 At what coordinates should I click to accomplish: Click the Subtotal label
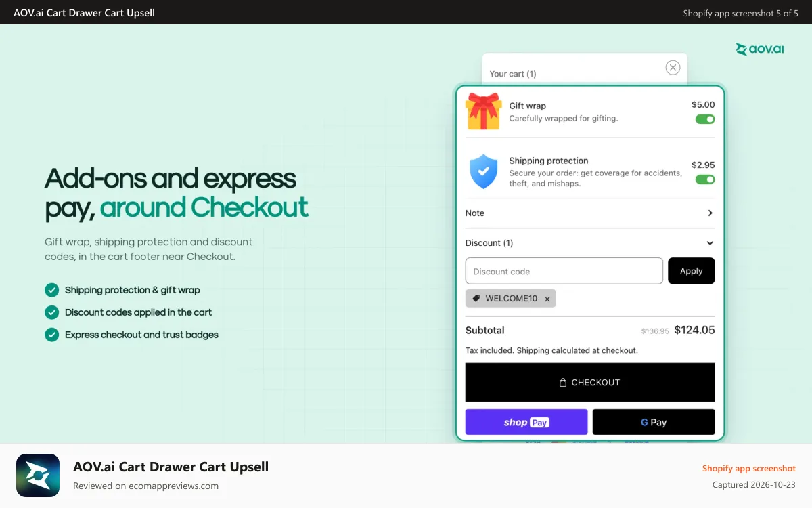pos(485,331)
